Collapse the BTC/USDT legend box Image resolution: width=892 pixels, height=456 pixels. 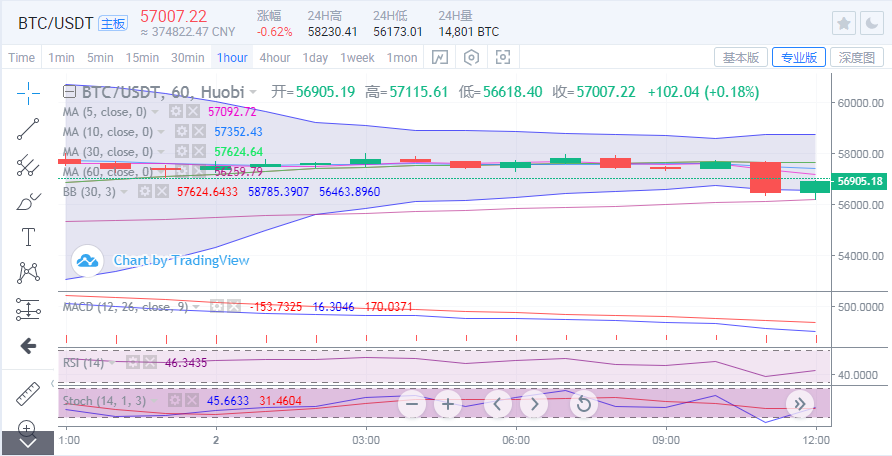click(x=70, y=92)
